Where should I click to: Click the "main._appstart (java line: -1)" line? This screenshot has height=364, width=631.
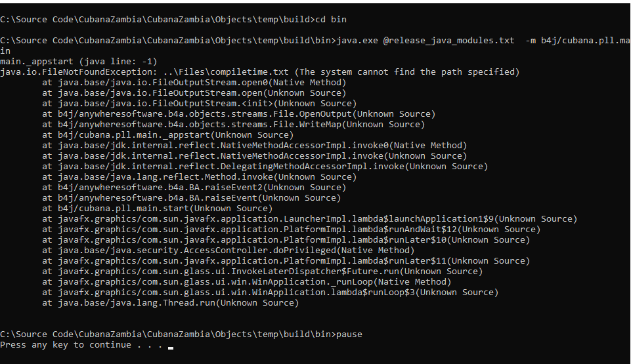coord(78,61)
